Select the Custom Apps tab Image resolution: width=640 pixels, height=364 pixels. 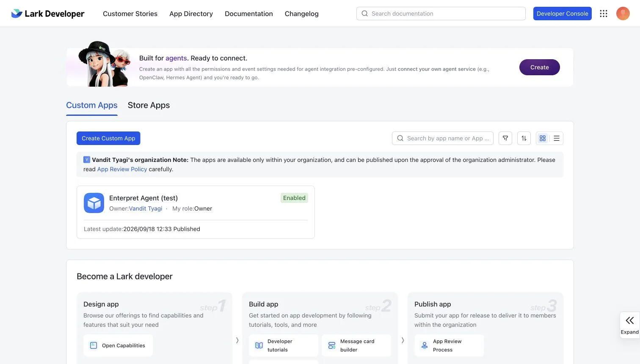click(x=92, y=105)
